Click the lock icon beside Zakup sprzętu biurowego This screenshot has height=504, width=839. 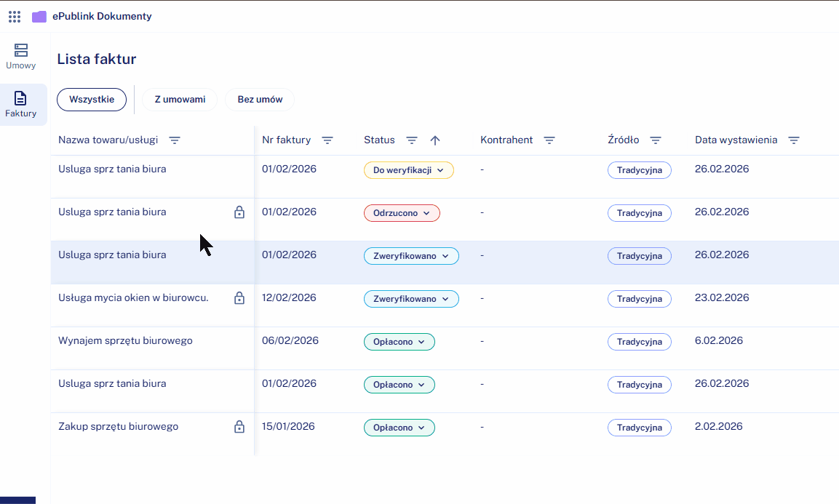(239, 426)
